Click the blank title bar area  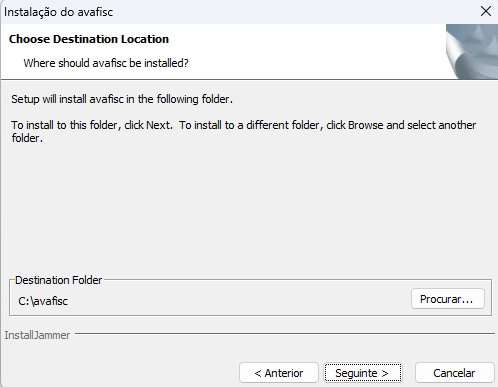click(x=293, y=12)
